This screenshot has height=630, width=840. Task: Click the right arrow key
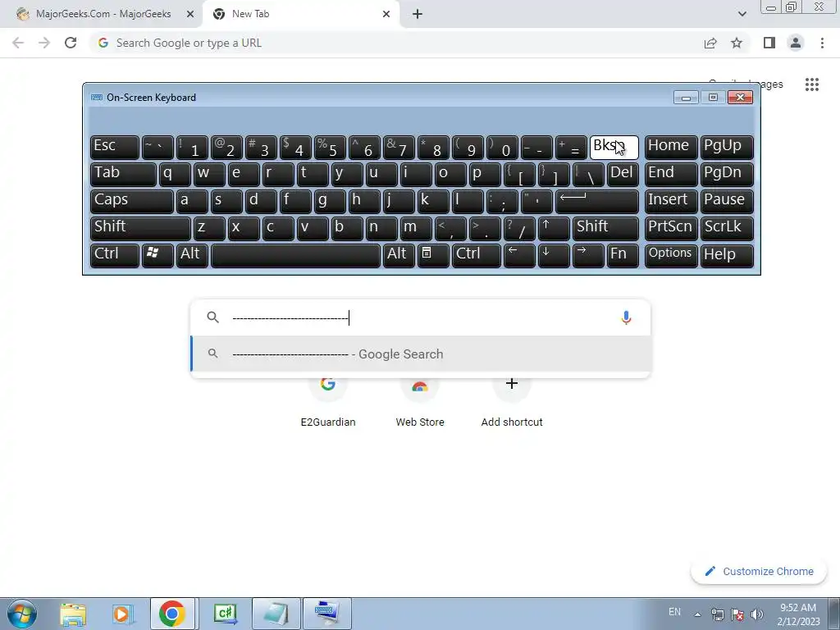tap(588, 255)
